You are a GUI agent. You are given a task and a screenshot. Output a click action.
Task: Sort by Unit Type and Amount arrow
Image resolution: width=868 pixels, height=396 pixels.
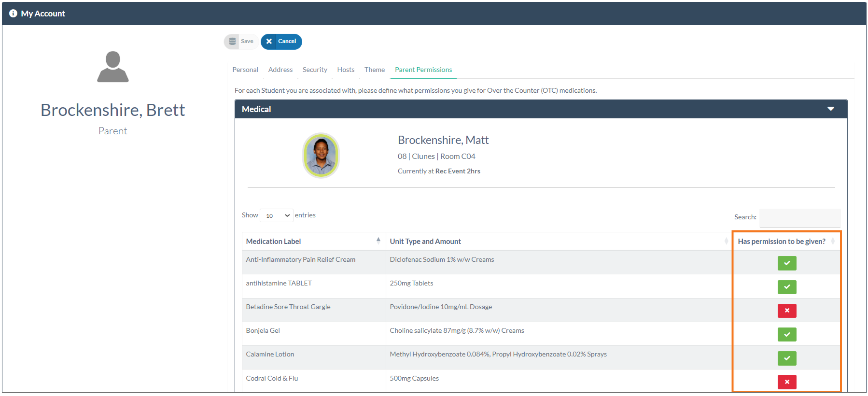(726, 241)
